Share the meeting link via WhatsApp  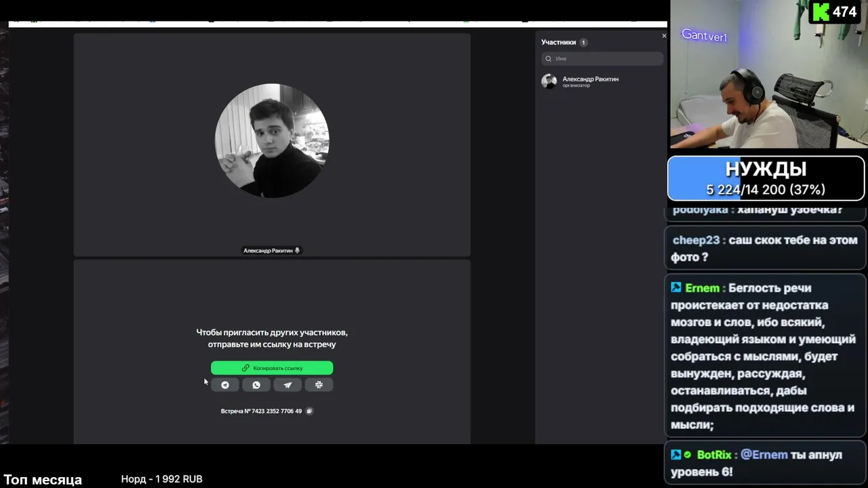pos(256,385)
